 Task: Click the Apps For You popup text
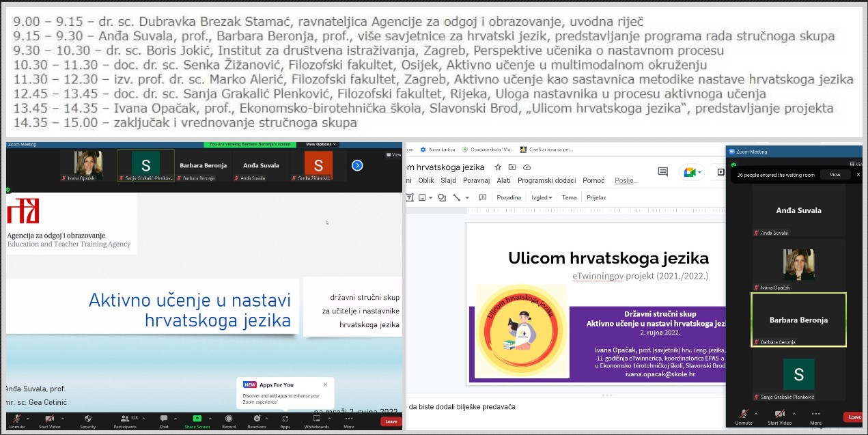[281, 398]
